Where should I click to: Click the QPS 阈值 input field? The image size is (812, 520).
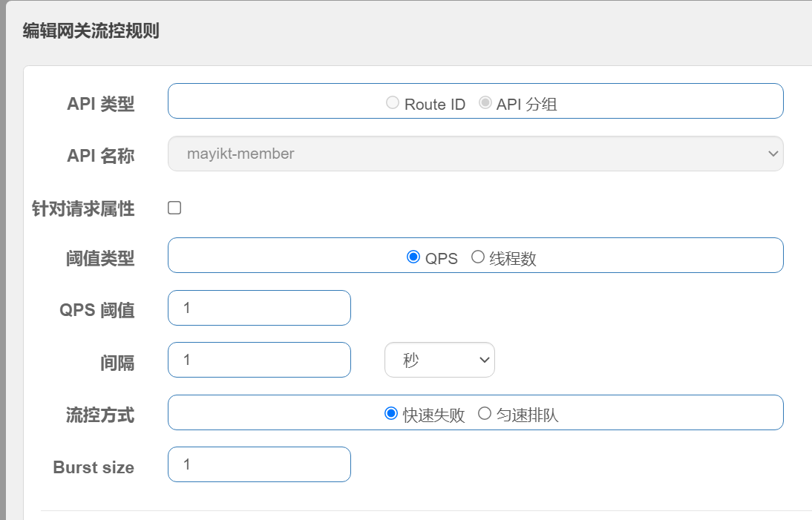point(259,307)
